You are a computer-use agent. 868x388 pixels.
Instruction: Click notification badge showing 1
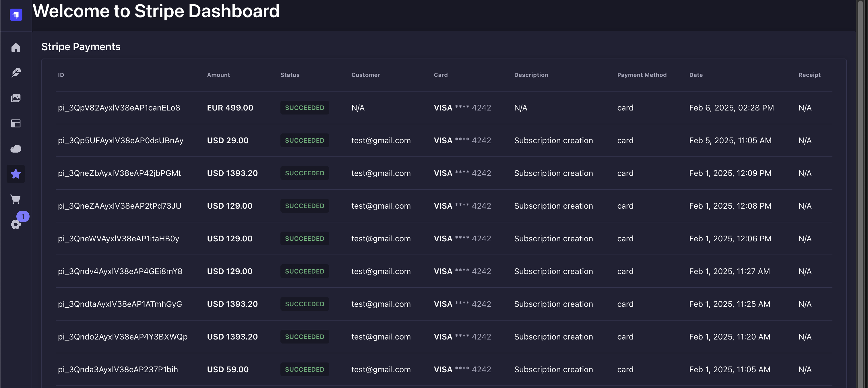tap(23, 216)
